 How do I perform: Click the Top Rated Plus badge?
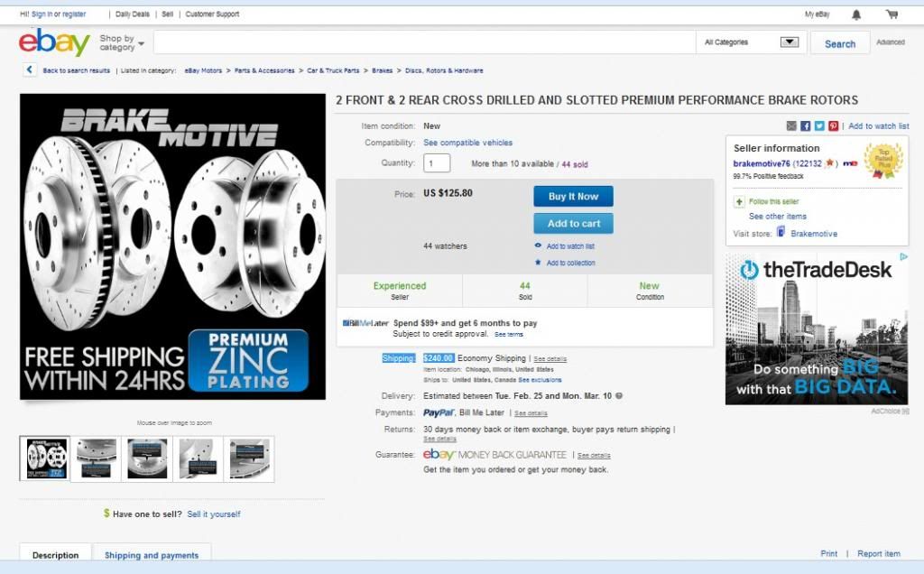click(882, 161)
